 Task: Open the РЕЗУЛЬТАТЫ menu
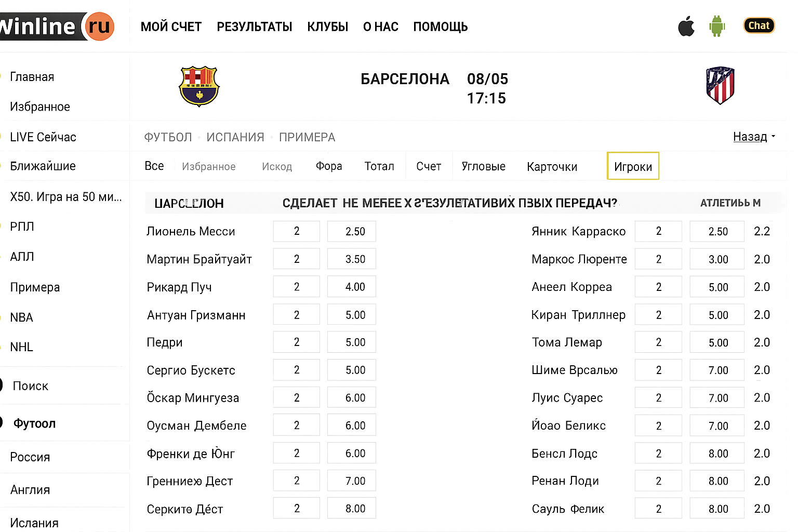pos(255,26)
